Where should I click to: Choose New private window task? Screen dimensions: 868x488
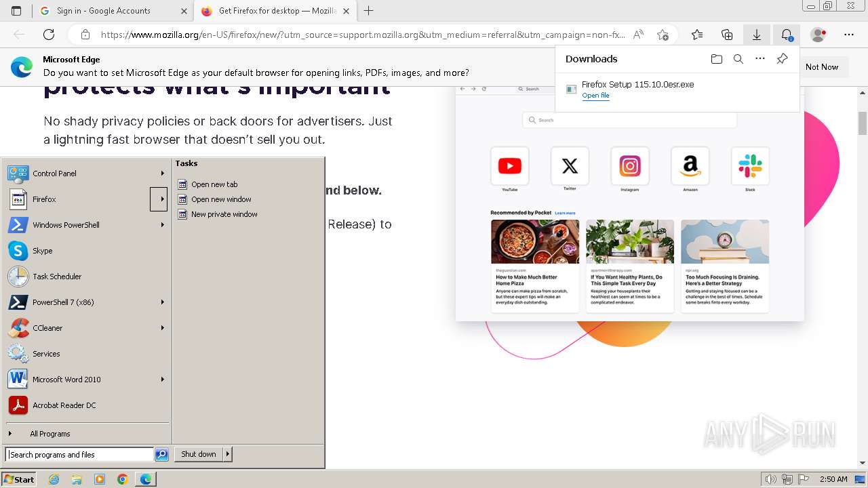(x=217, y=214)
